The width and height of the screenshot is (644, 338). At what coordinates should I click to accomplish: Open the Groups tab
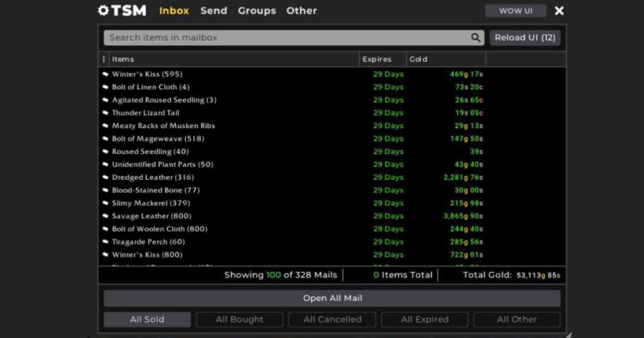pos(257,11)
